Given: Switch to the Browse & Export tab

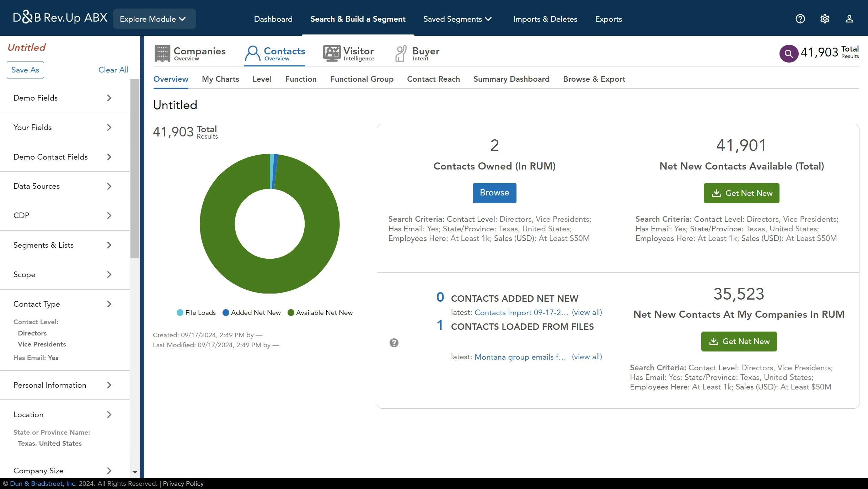Looking at the screenshot, I should [x=594, y=79].
